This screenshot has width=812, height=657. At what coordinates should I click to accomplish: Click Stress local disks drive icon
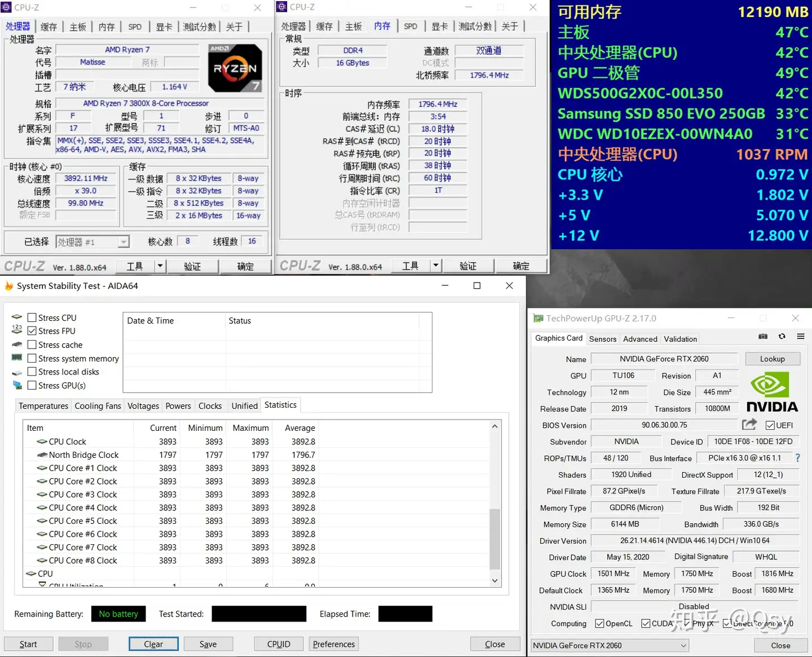click(x=17, y=372)
